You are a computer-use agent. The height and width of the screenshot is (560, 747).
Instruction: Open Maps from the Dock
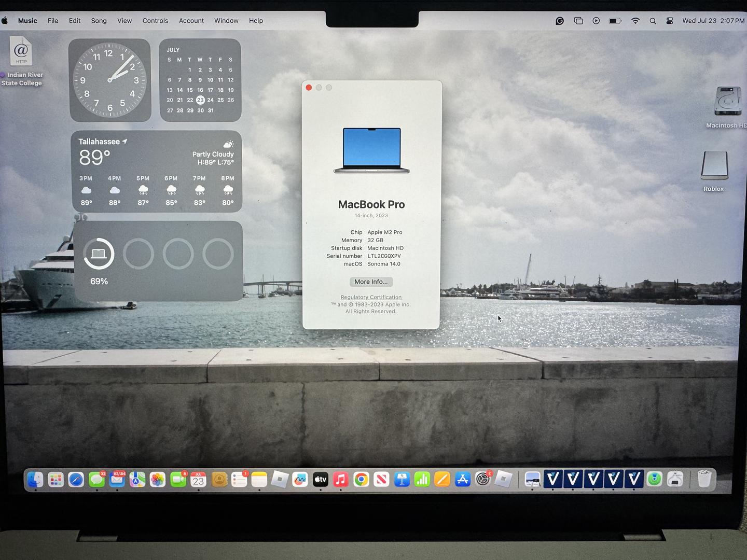tap(137, 480)
